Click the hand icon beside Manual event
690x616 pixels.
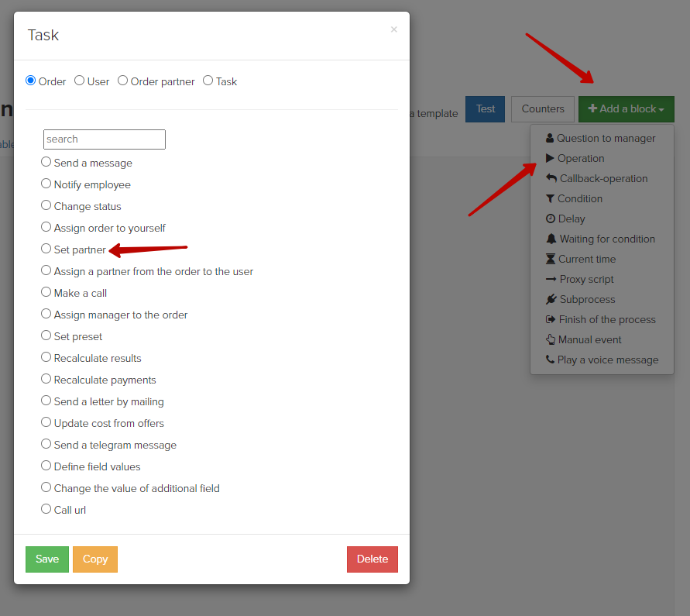point(551,339)
